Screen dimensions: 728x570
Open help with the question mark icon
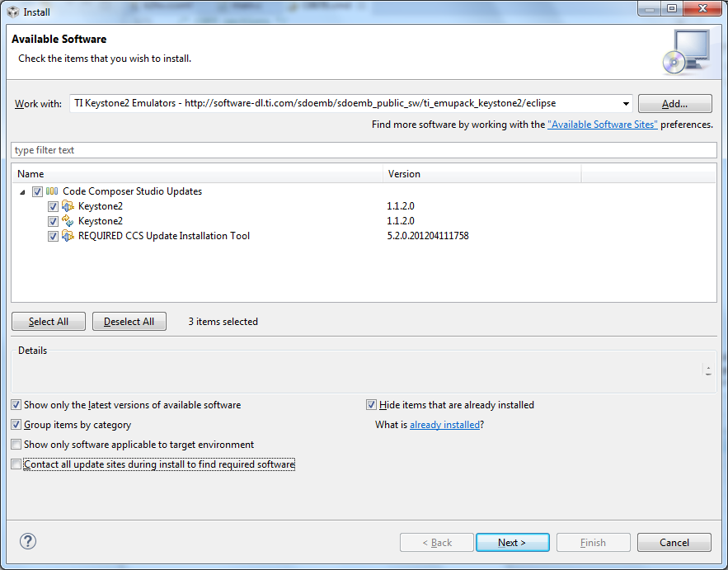(x=28, y=541)
